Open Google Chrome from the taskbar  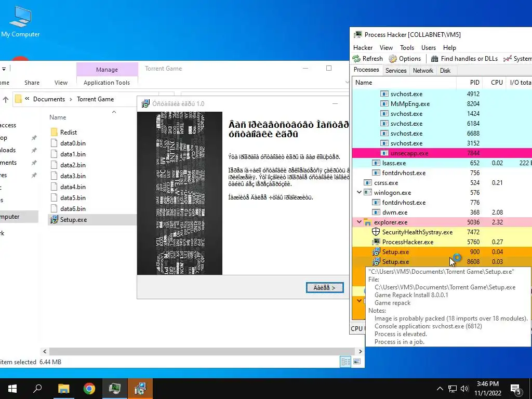(x=89, y=389)
